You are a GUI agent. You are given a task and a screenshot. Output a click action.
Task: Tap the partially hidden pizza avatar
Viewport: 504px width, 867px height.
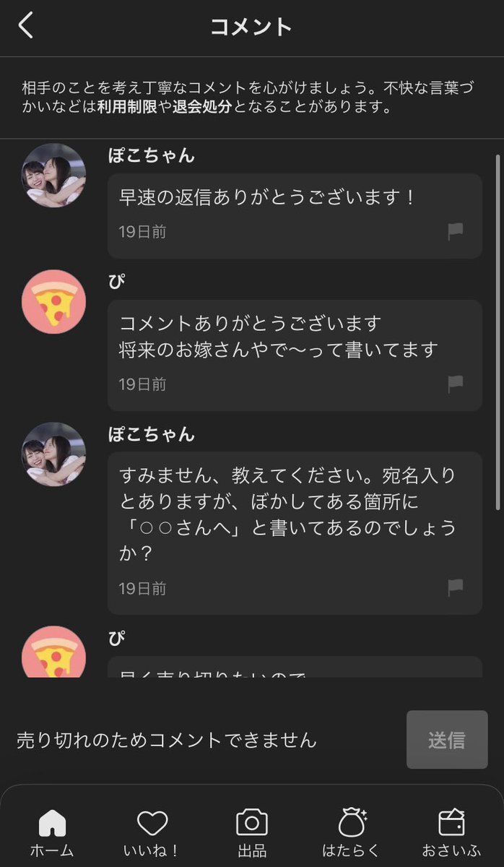(x=54, y=652)
